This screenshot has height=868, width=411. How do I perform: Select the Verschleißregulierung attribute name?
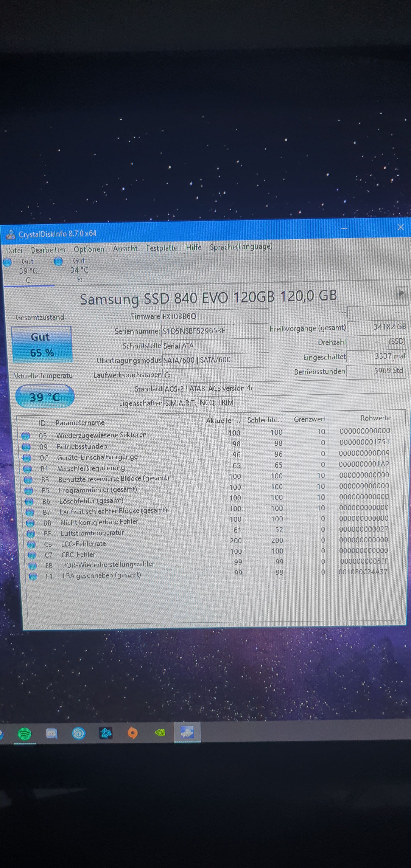[x=91, y=468]
